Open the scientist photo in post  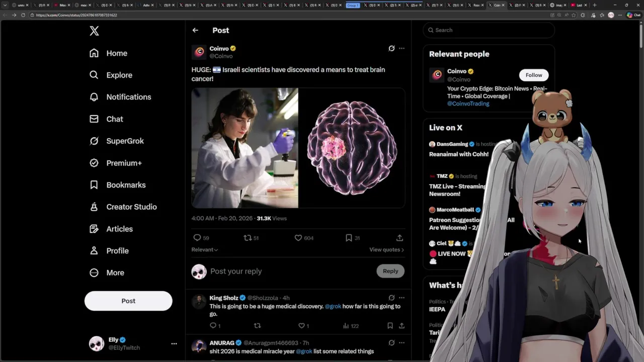click(245, 148)
